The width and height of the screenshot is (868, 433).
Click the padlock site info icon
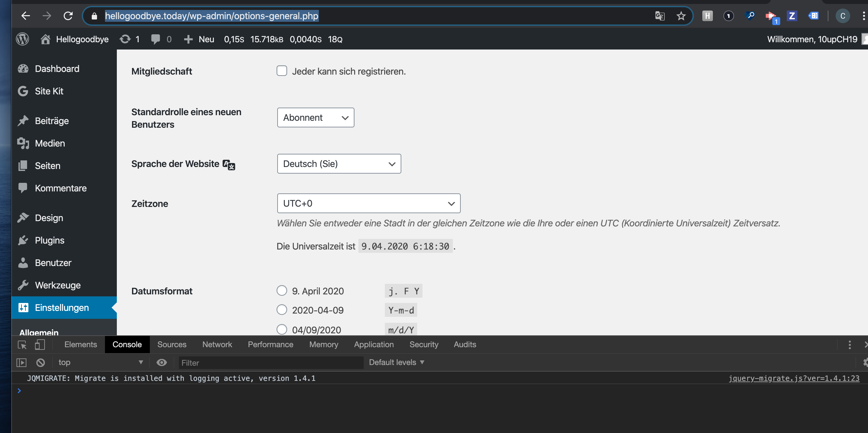click(x=94, y=16)
